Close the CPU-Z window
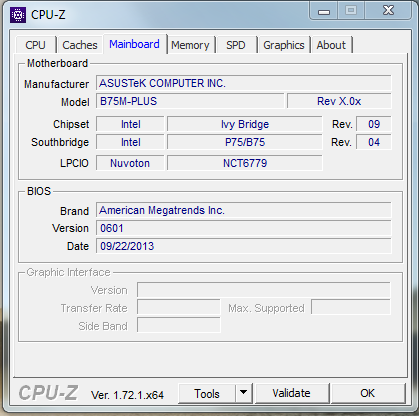 tap(388, 11)
